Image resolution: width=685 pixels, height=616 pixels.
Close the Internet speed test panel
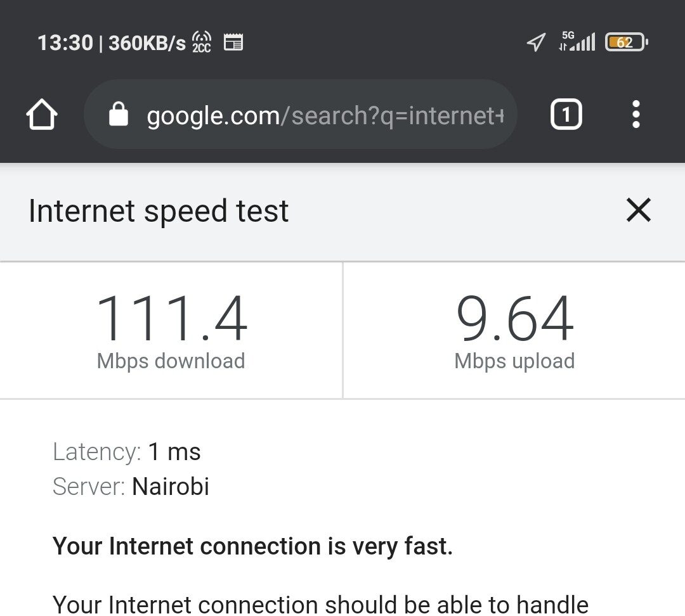(x=639, y=210)
